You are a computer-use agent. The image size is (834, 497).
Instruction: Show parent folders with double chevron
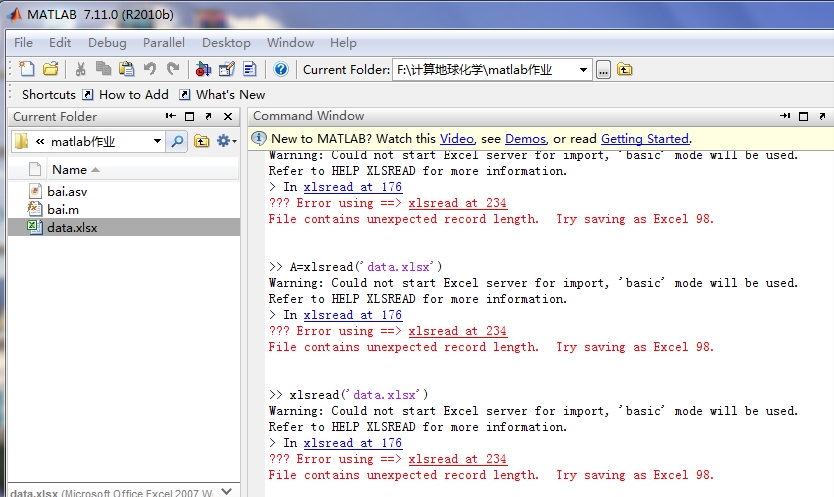pos(40,142)
